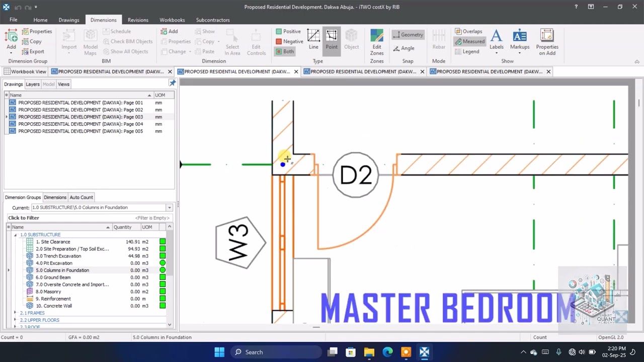Enable Angle snap
The width and height of the screenshot is (644, 362).
pos(404,48)
